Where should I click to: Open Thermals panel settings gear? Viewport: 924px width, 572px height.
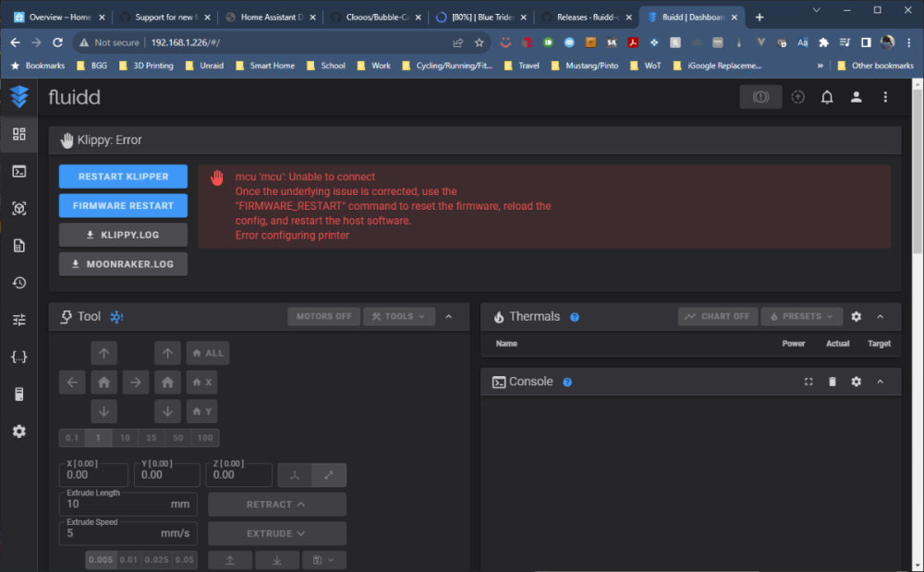pos(857,317)
